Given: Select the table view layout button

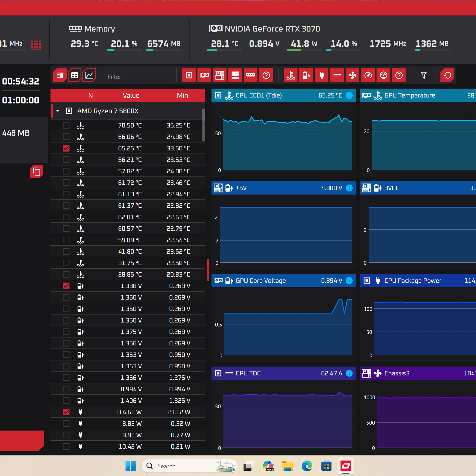Looking at the screenshot, I should tap(74, 75).
